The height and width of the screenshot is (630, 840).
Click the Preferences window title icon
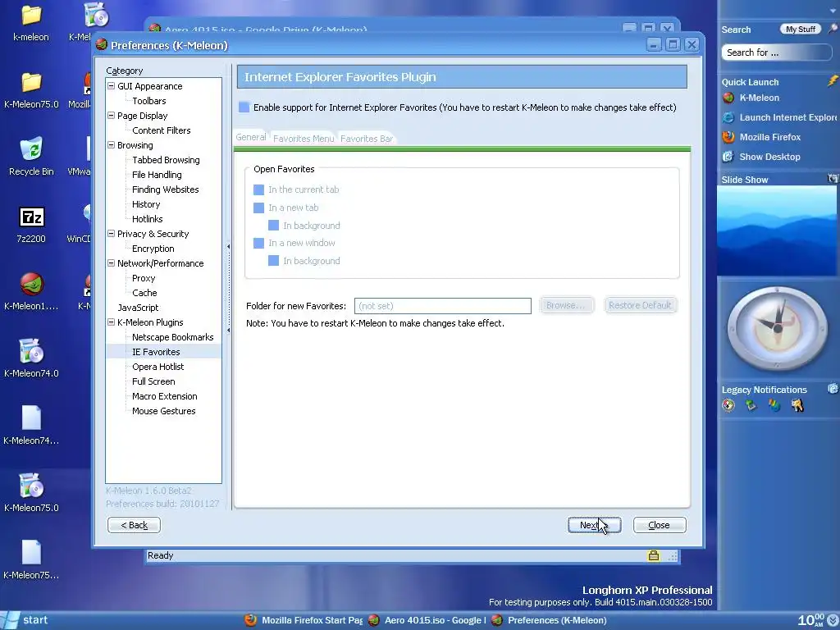tap(101, 44)
